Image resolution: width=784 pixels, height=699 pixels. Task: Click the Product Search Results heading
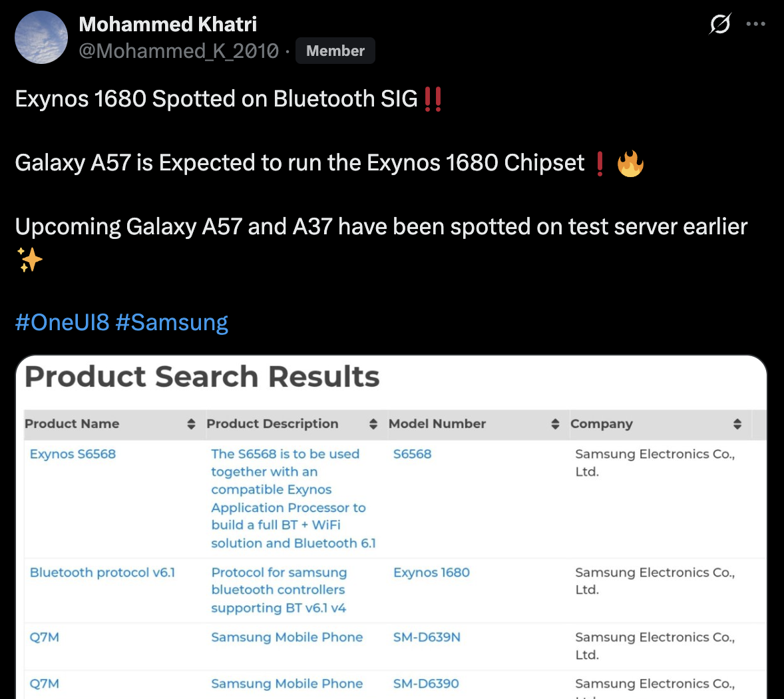[x=202, y=377]
